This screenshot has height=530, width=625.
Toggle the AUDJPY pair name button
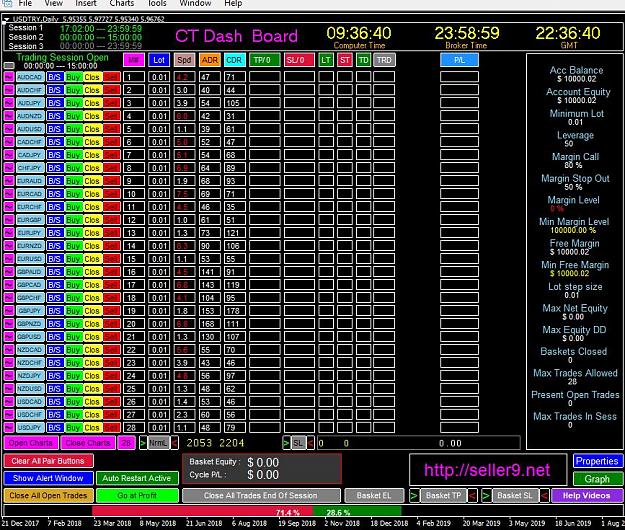(x=30, y=103)
